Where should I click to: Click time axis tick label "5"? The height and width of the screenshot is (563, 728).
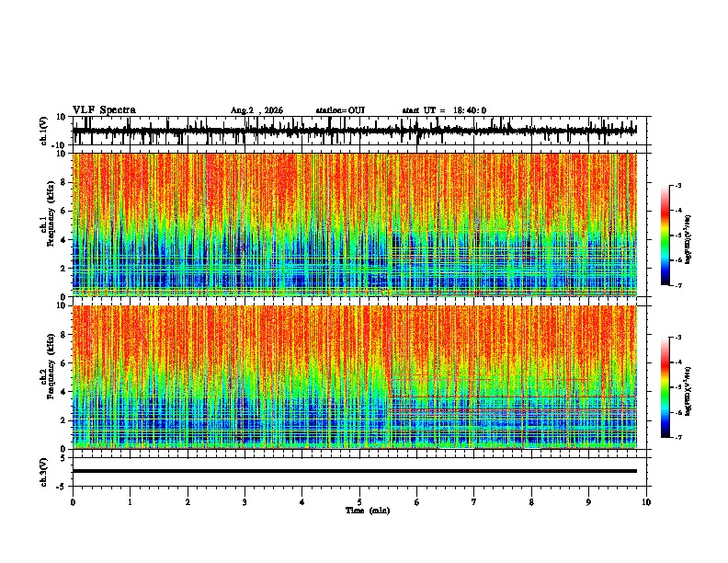pos(359,502)
